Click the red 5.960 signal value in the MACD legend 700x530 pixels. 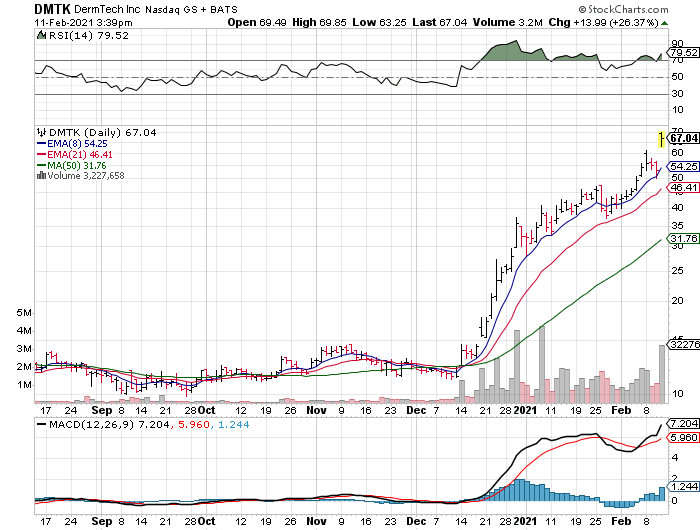[194, 425]
